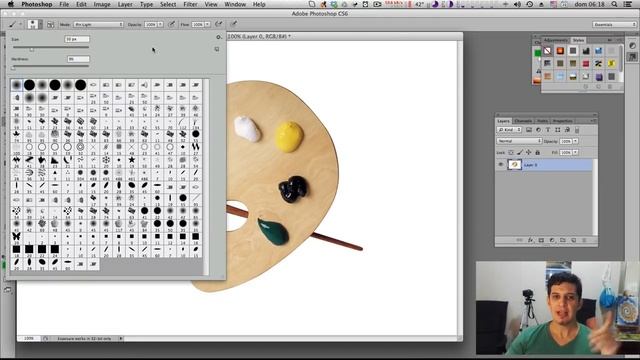Open brush picker gear settings menu
640x360 pixels.
(x=218, y=37)
